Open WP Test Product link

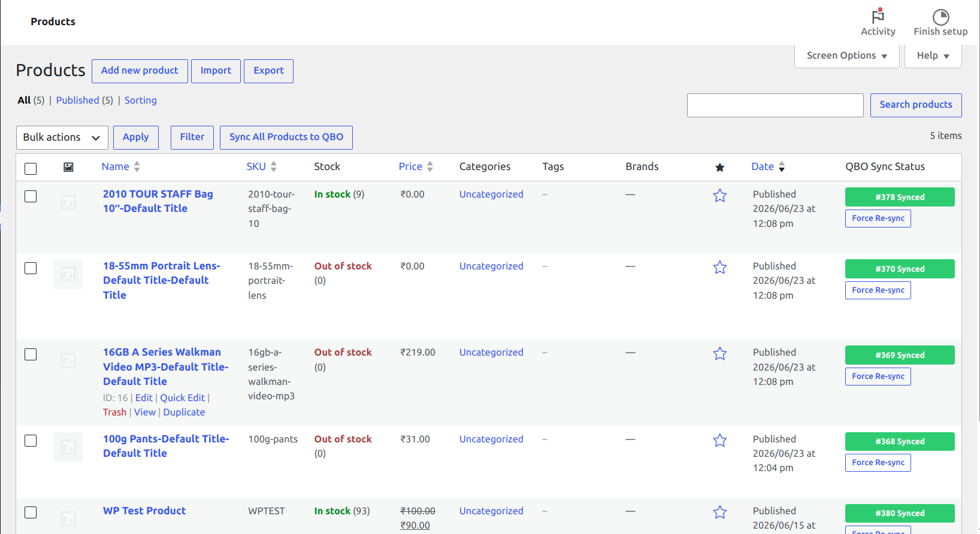[x=144, y=511]
